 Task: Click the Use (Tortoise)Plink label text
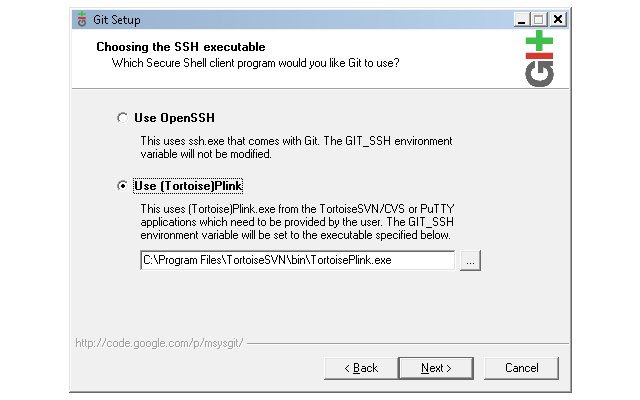[x=188, y=186]
